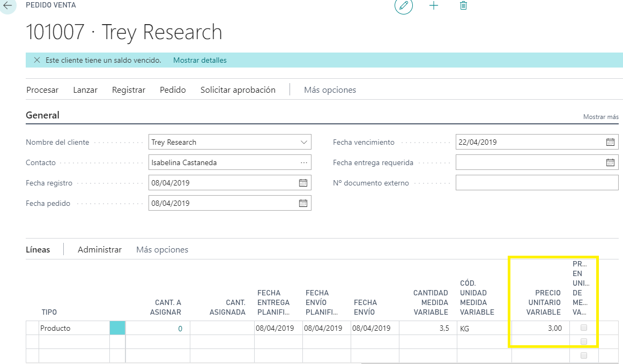
Task: Click Mostrar detalles link
Action: 200,60
